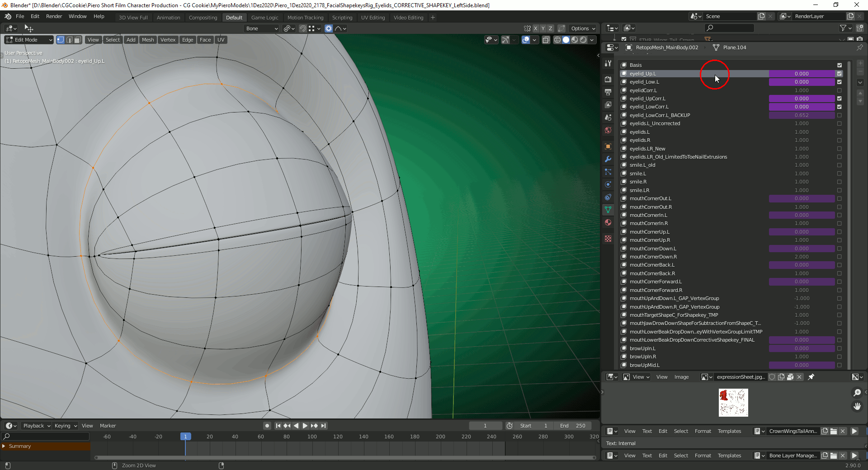Expand the shape key specials menu arrow

[860, 82]
